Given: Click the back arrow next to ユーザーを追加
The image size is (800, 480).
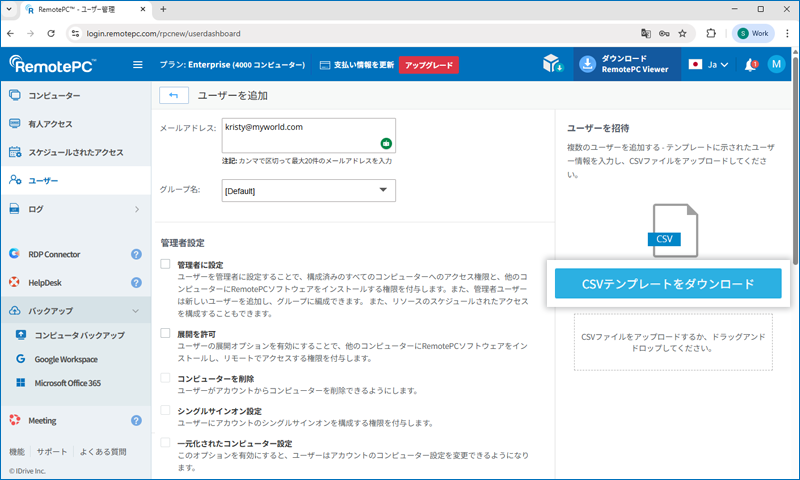Looking at the screenshot, I should (x=174, y=95).
